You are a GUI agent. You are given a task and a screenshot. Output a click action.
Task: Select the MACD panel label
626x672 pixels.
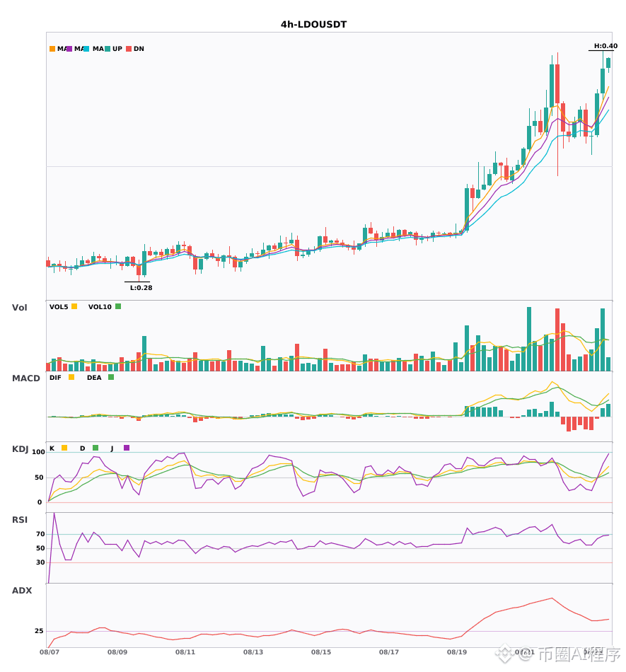pyautogui.click(x=25, y=378)
